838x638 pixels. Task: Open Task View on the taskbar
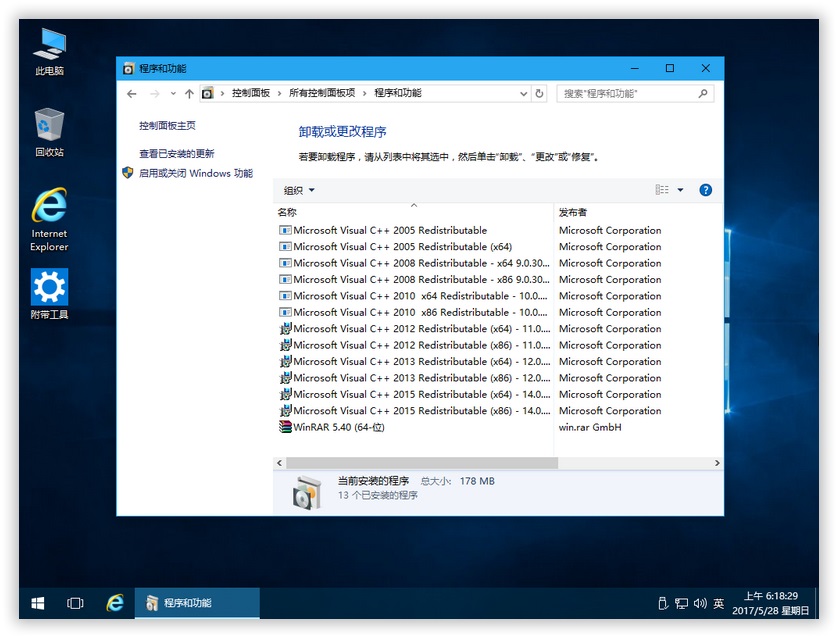75,603
